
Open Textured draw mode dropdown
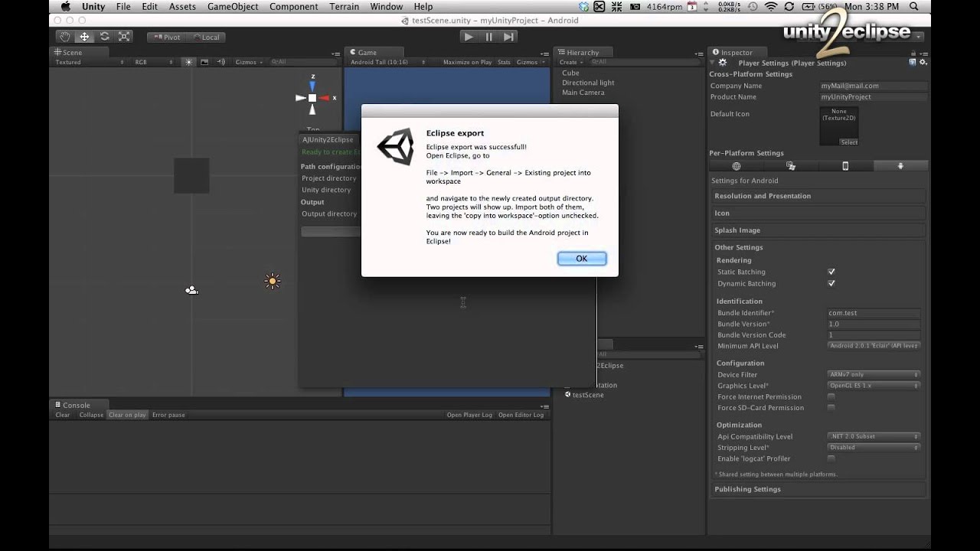click(x=89, y=62)
